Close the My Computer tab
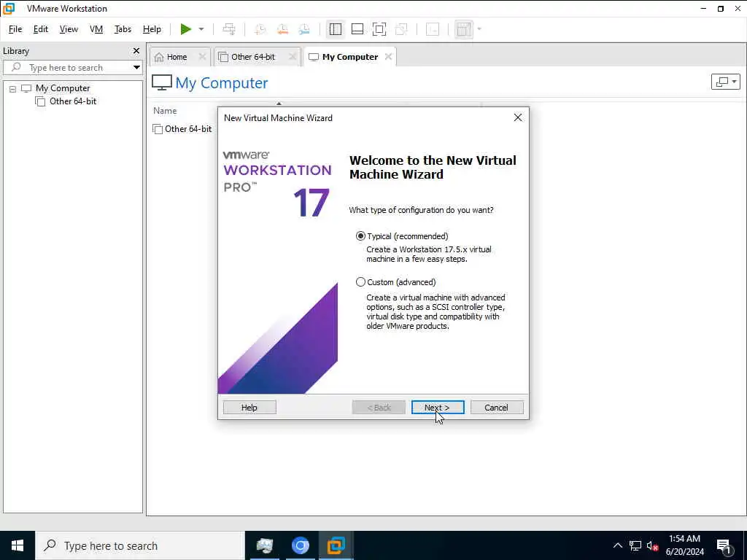Screen dimensions: 747x560 pyautogui.click(x=388, y=57)
